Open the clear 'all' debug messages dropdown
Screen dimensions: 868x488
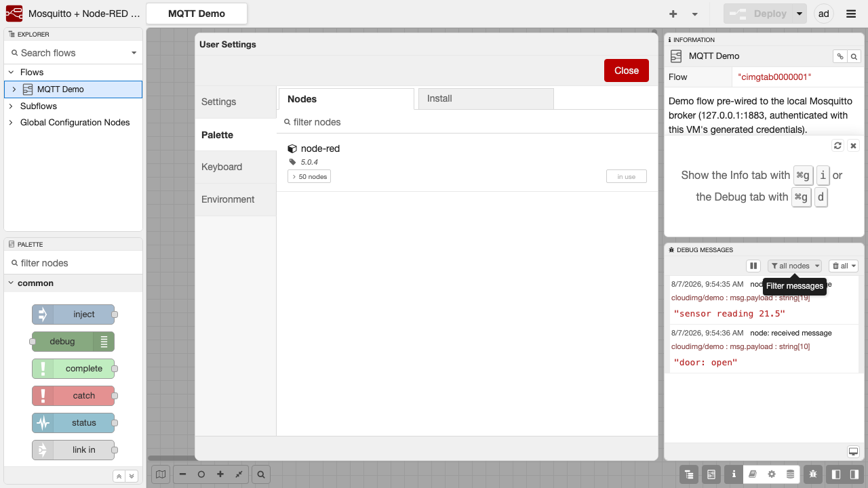[x=844, y=266]
